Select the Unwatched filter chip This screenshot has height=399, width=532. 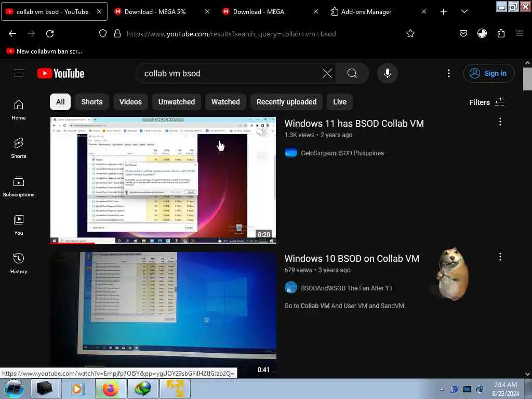tap(177, 102)
